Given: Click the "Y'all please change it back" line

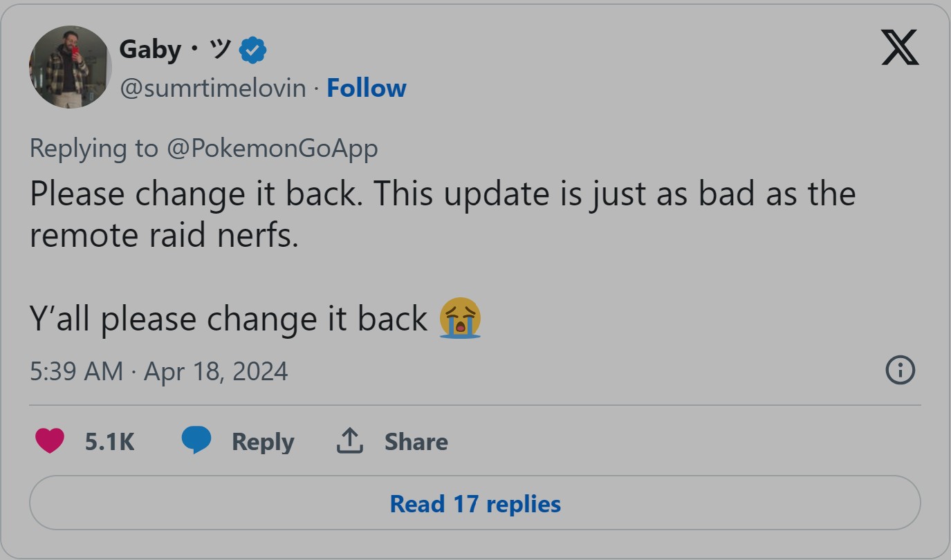Looking at the screenshot, I should (x=228, y=319).
